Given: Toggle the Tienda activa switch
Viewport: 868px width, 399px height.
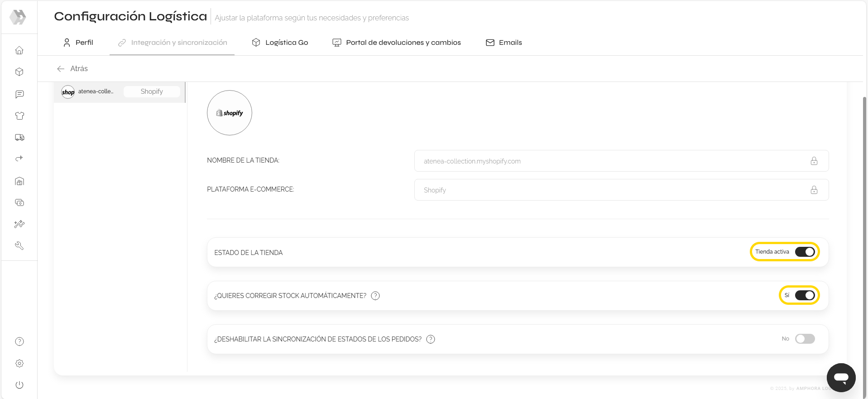Looking at the screenshot, I should (x=805, y=252).
